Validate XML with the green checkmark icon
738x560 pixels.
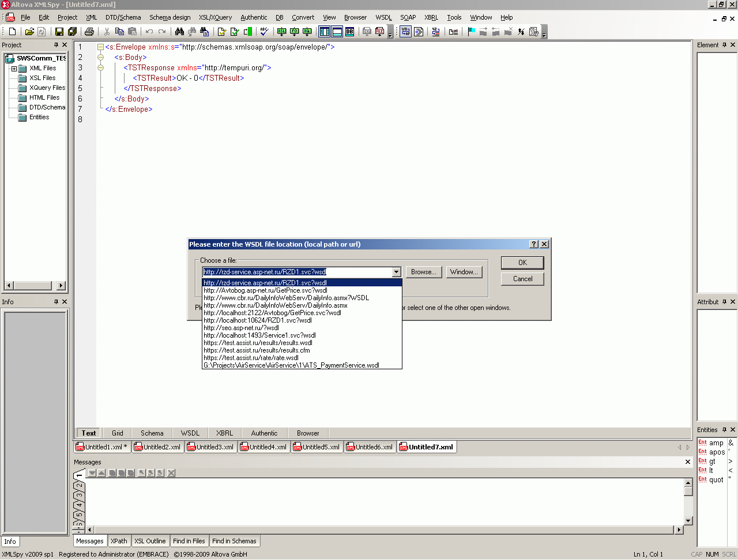click(235, 32)
